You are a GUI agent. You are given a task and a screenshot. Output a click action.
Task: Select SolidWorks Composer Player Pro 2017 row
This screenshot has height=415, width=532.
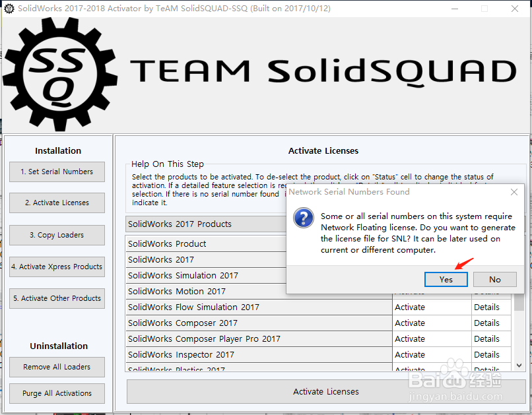point(259,338)
